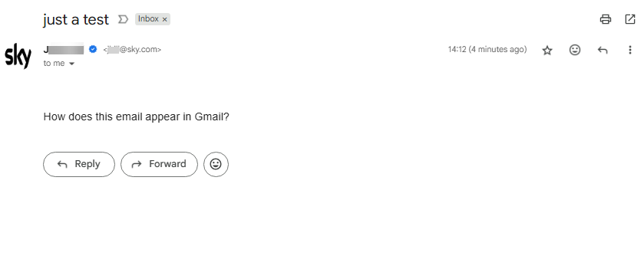Click the sky logo sender avatar
Image resolution: width=644 pixels, height=279 pixels.
pyautogui.click(x=18, y=55)
